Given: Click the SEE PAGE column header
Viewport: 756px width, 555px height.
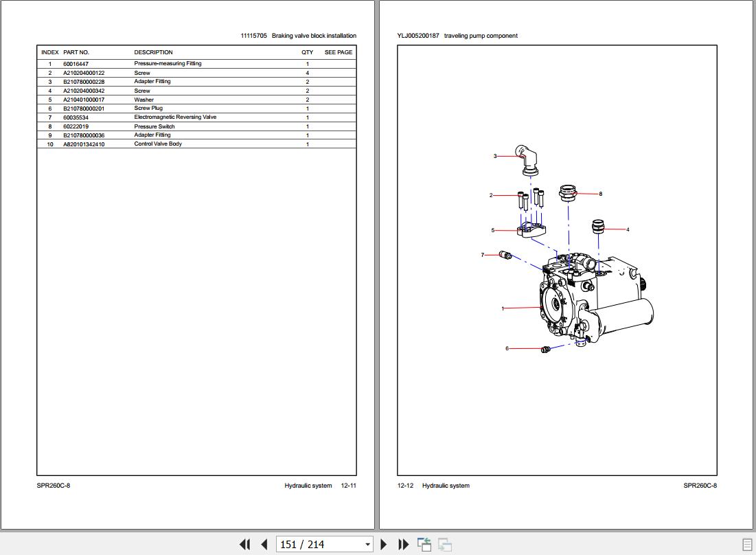Looking at the screenshot, I should click(338, 52).
